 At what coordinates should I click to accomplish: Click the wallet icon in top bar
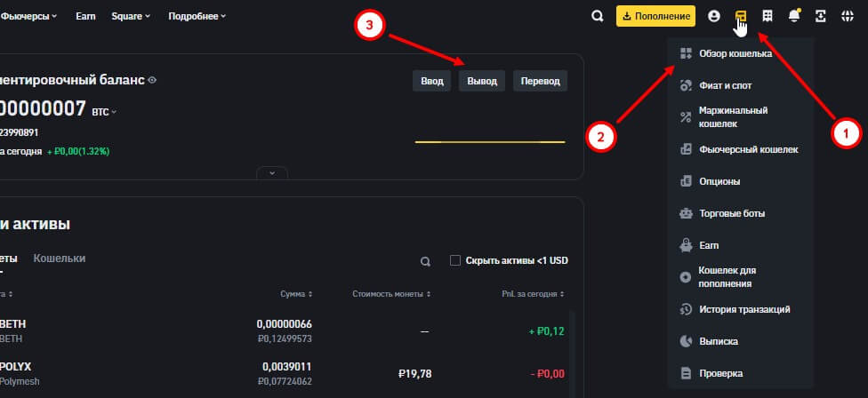(x=740, y=16)
